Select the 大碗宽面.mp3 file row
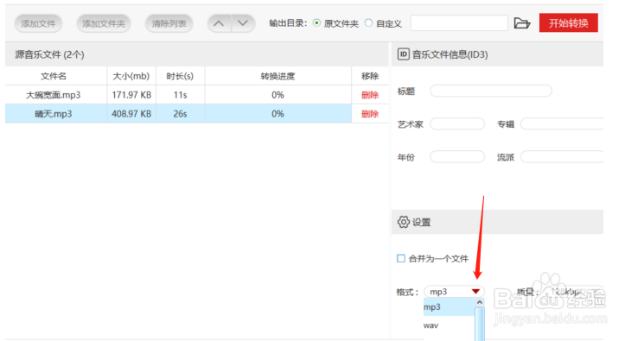The width and height of the screenshot is (644, 341). pos(197,95)
